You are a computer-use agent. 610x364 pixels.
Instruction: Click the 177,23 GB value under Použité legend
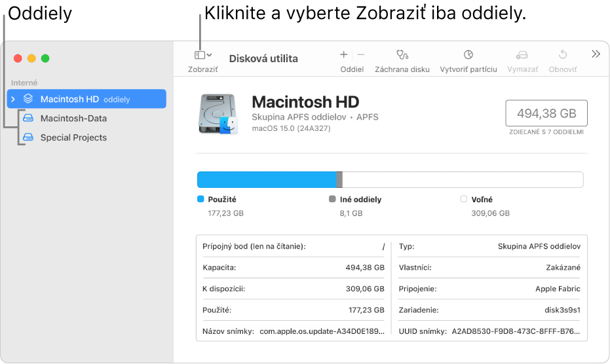tap(225, 213)
